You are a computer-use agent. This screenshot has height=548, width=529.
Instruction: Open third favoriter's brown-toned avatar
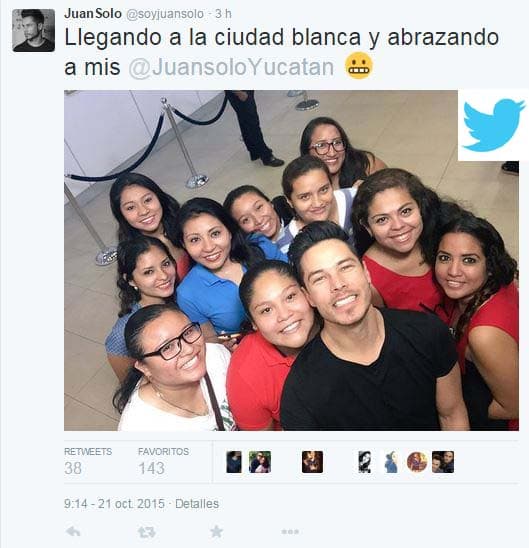coord(312,462)
